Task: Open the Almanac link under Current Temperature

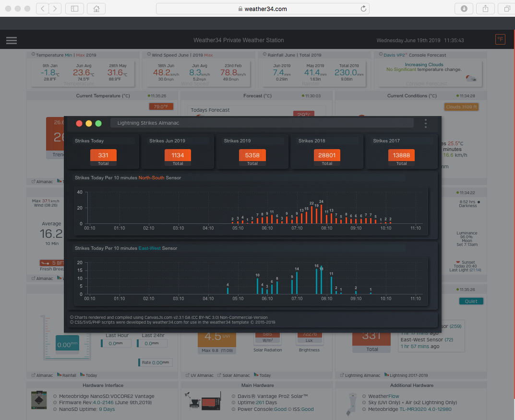Action: [42, 181]
